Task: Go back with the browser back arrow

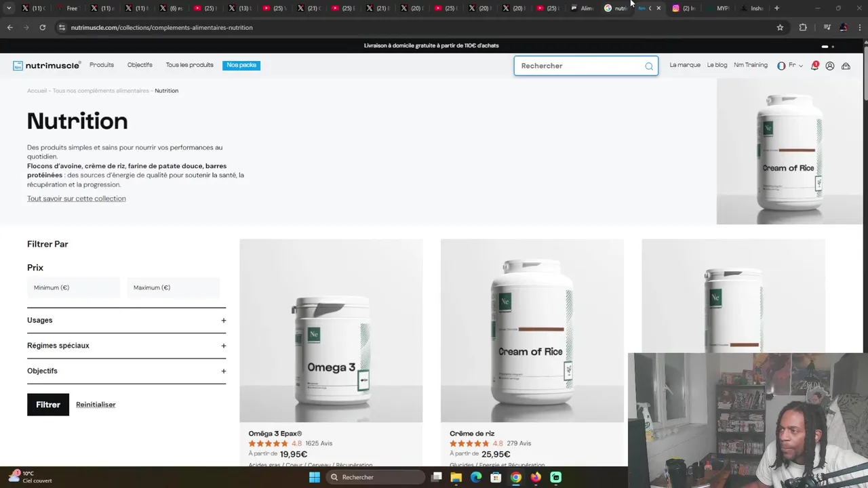Action: [x=9, y=27]
